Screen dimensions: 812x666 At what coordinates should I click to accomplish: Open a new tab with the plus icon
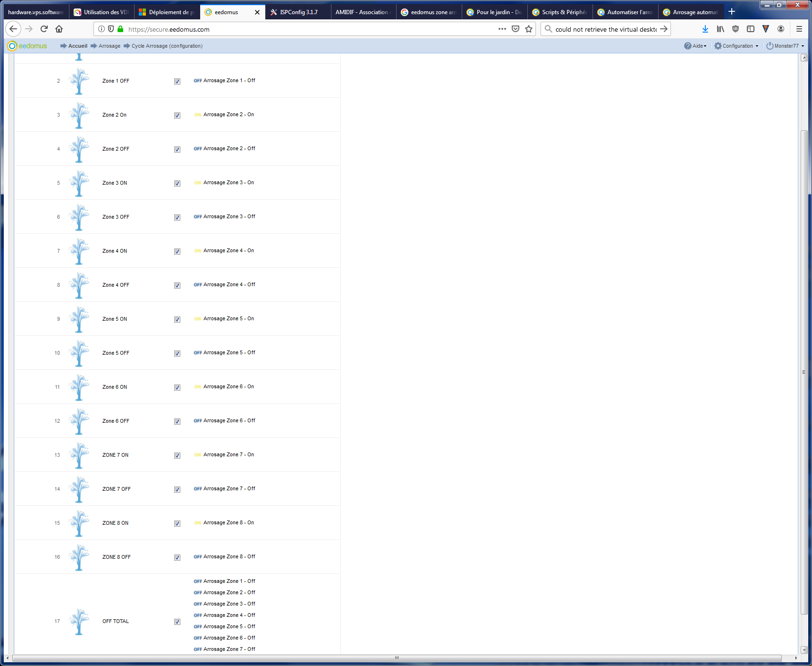click(x=732, y=12)
